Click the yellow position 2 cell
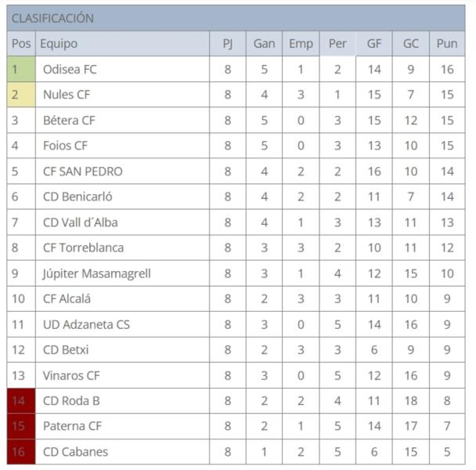 point(21,95)
